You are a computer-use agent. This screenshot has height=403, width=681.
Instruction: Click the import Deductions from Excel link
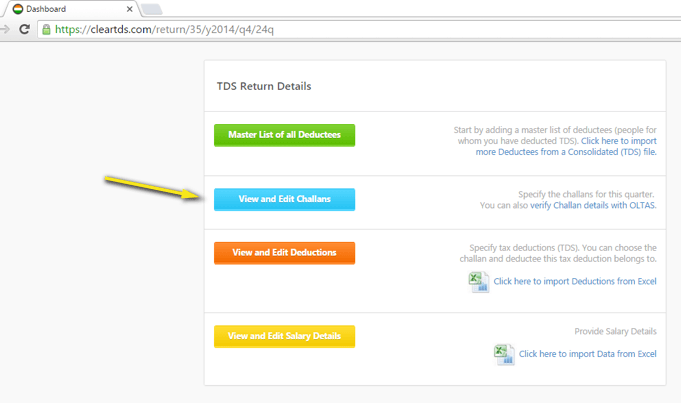[x=575, y=282]
